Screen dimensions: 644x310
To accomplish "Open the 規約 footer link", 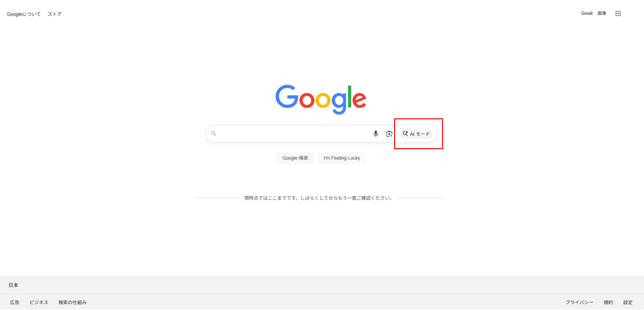I will [608, 302].
